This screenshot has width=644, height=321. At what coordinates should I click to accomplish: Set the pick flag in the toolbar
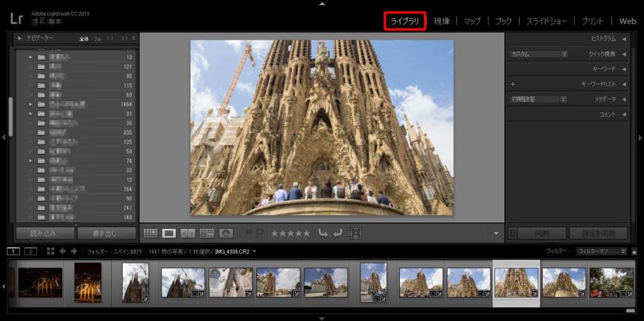[249, 233]
